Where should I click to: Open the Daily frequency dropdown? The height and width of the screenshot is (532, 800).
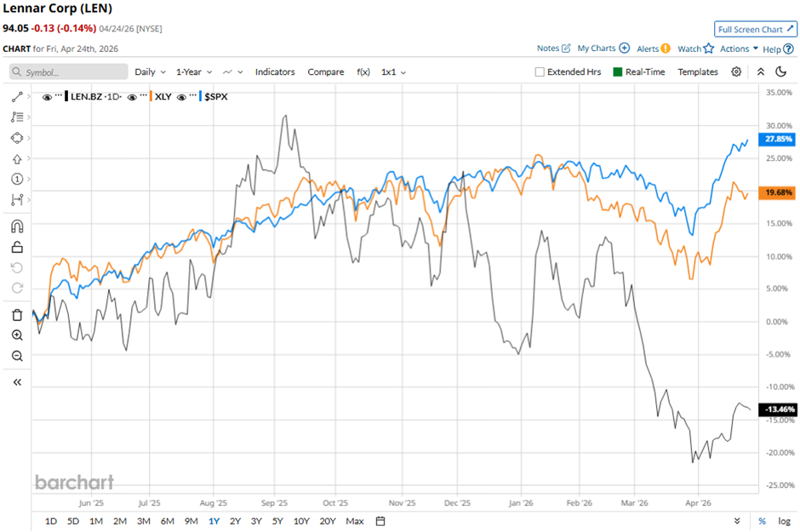pyautogui.click(x=150, y=72)
